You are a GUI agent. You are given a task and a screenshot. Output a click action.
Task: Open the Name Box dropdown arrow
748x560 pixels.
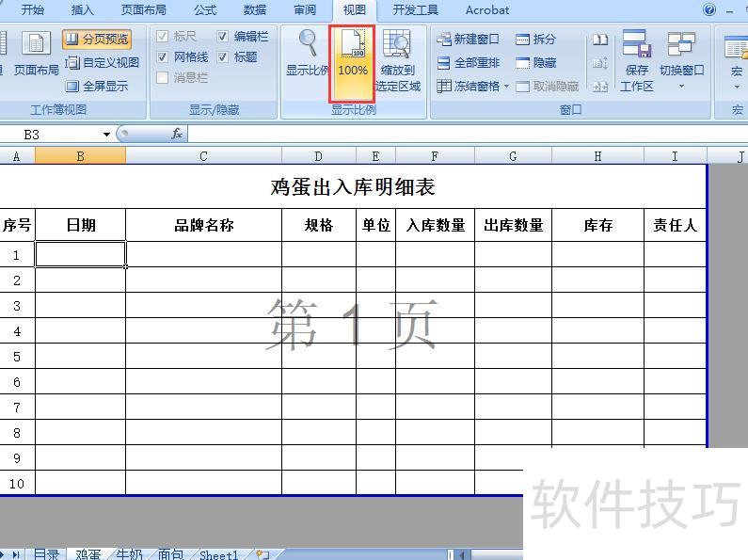point(107,135)
